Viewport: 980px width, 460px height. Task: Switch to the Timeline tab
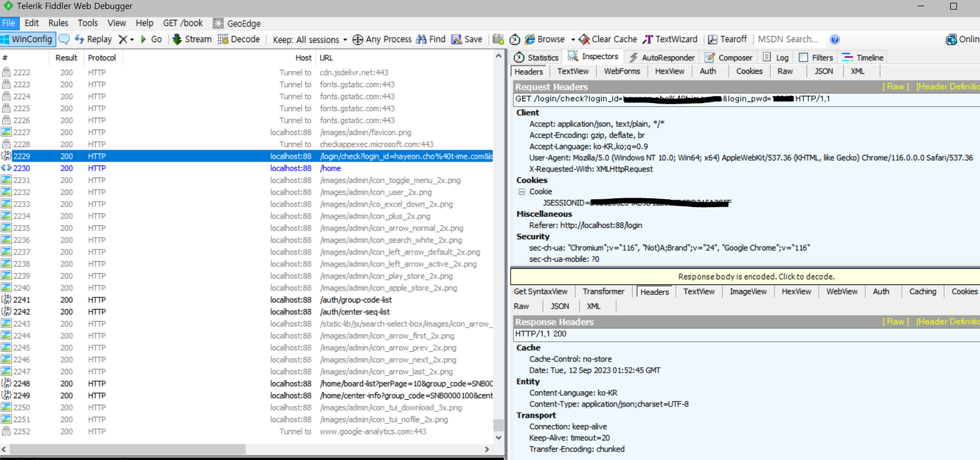863,57
